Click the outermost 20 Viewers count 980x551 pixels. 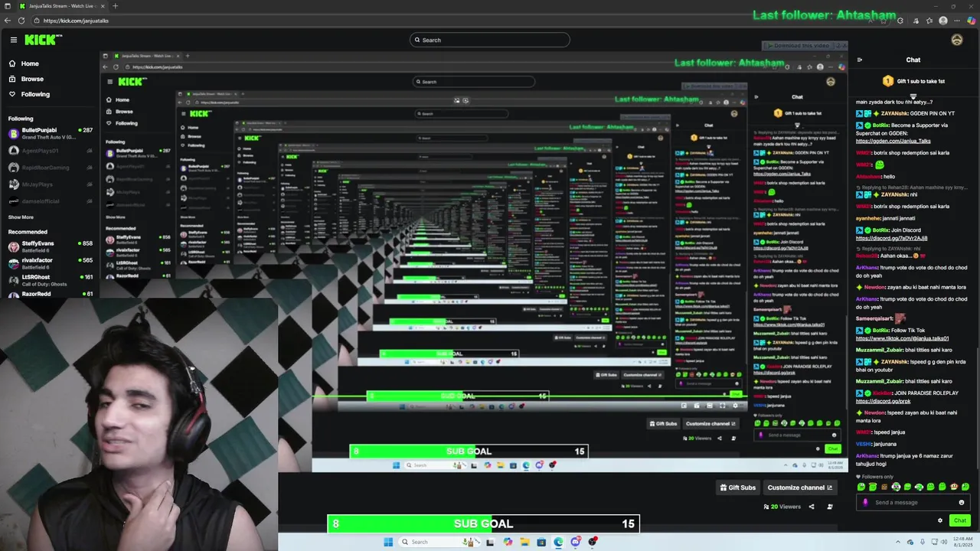tap(782, 507)
